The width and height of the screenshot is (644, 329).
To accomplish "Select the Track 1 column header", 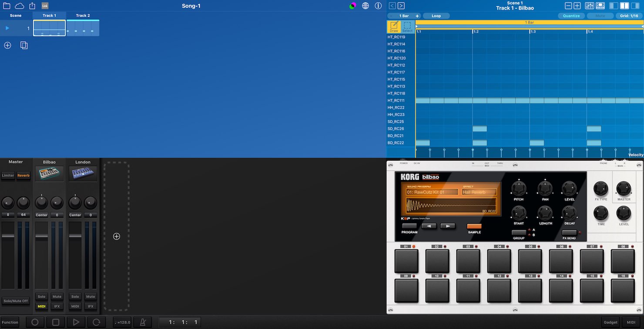I will click(x=49, y=15).
